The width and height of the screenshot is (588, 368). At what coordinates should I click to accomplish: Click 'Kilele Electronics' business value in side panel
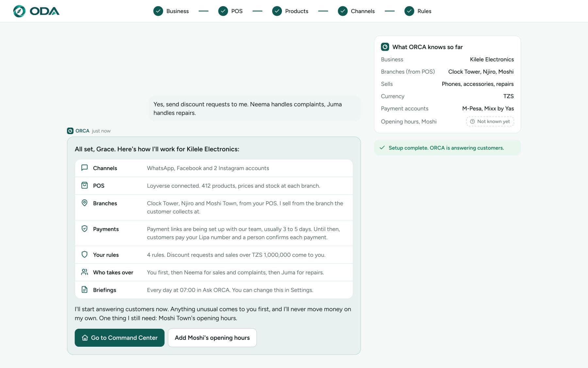(x=492, y=59)
